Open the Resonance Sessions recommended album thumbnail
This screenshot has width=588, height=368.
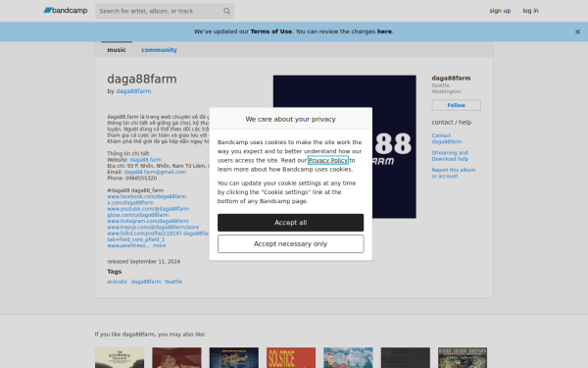(120, 357)
